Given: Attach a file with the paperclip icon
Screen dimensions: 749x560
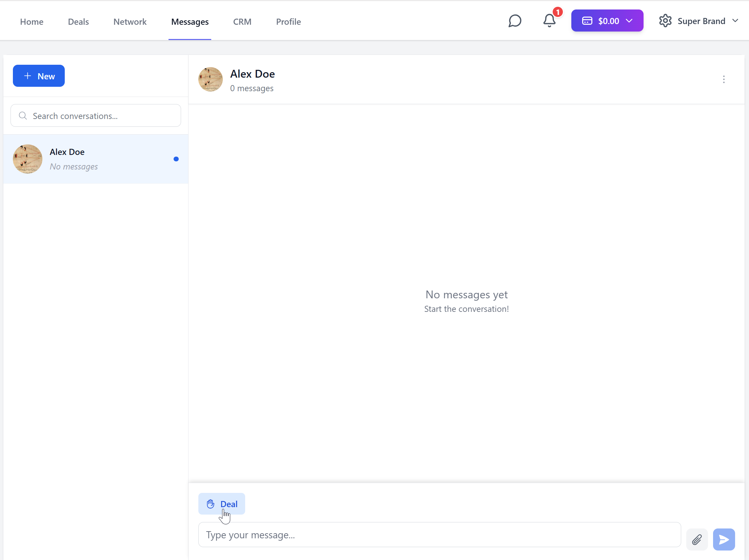Looking at the screenshot, I should [x=697, y=539].
